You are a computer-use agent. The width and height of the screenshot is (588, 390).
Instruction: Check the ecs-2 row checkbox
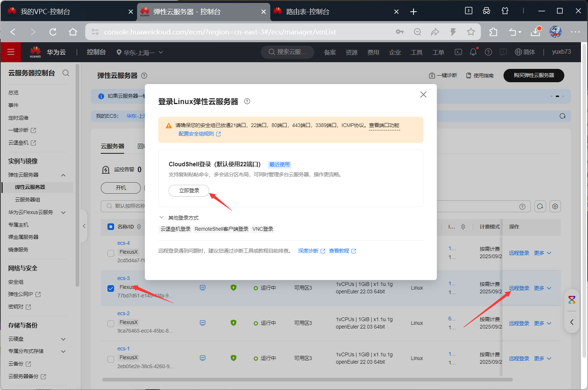click(x=110, y=324)
